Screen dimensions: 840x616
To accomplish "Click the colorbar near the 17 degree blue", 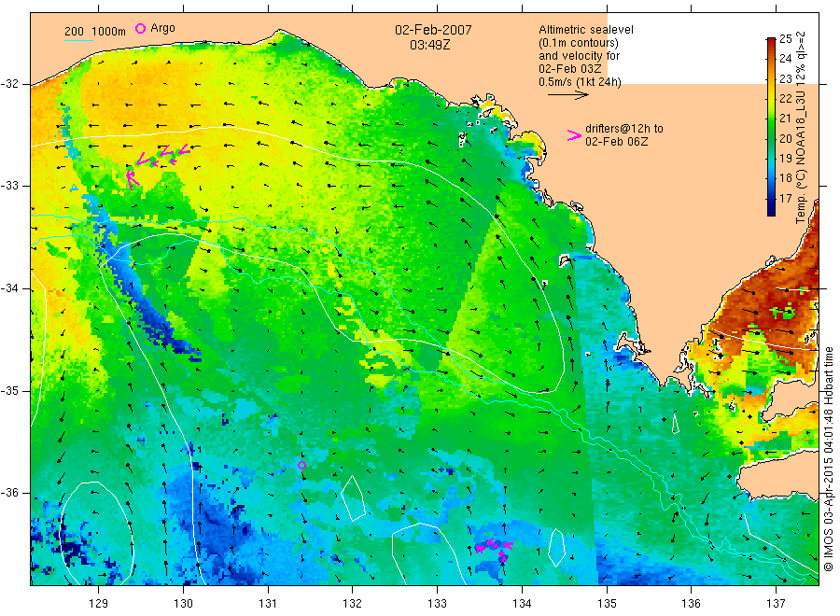I will [x=771, y=199].
